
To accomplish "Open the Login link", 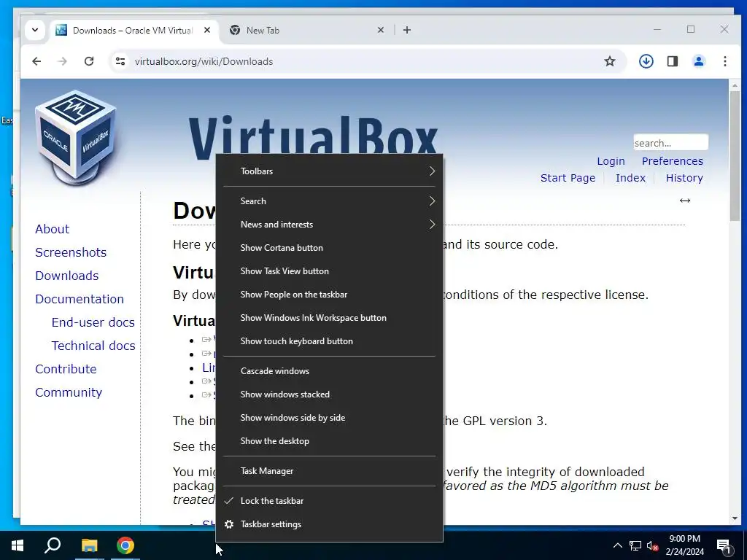I will (x=611, y=161).
